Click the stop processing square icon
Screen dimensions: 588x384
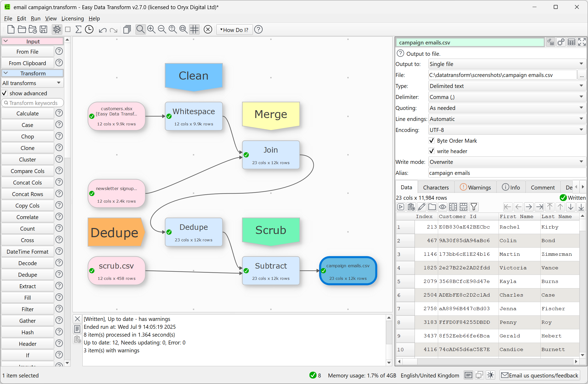(x=68, y=30)
